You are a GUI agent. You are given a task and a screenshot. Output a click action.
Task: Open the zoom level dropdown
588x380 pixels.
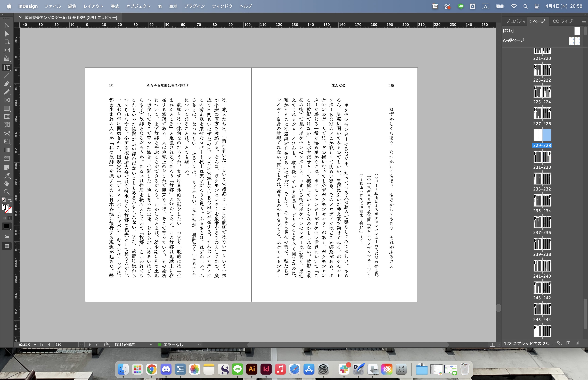click(x=35, y=345)
